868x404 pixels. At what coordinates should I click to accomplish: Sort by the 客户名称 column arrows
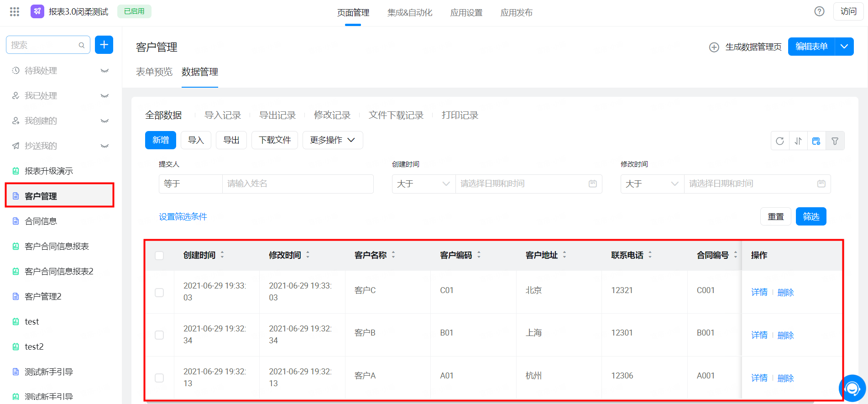[x=393, y=255]
